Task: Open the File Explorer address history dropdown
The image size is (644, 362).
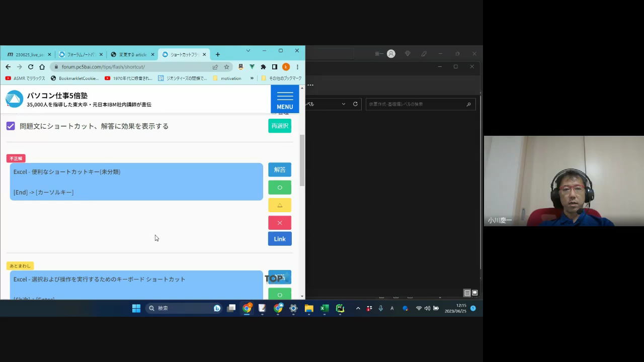Action: pyautogui.click(x=344, y=104)
